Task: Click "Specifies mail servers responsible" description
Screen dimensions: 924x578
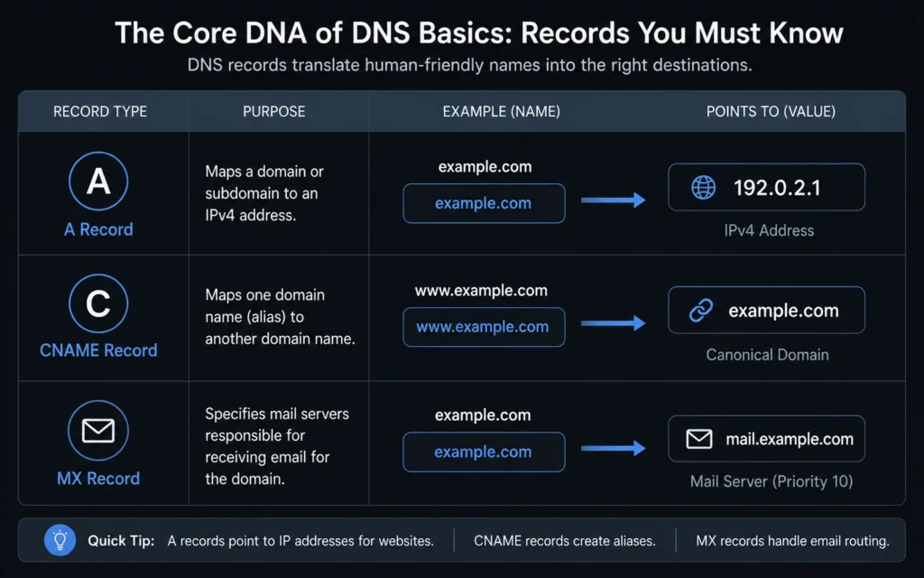Action: [x=277, y=446]
